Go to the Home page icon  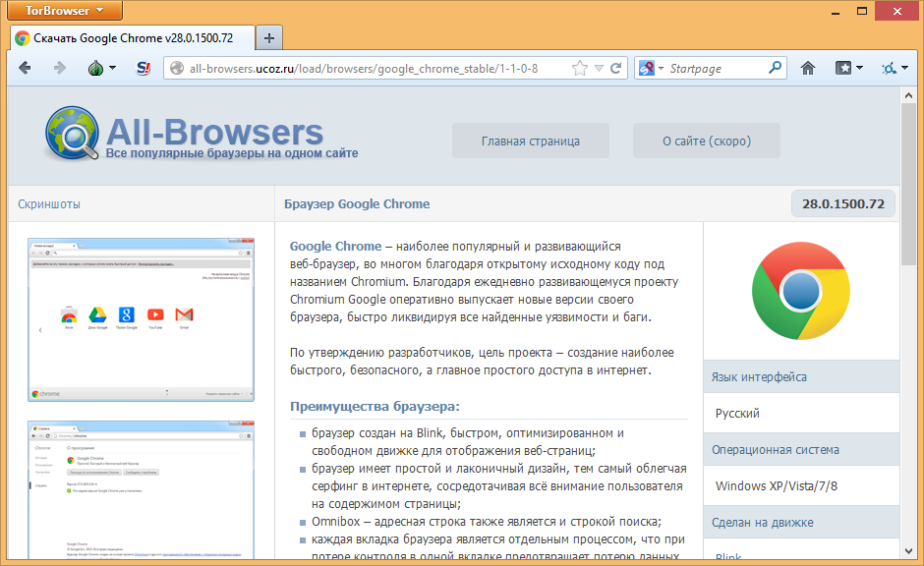[x=807, y=68]
